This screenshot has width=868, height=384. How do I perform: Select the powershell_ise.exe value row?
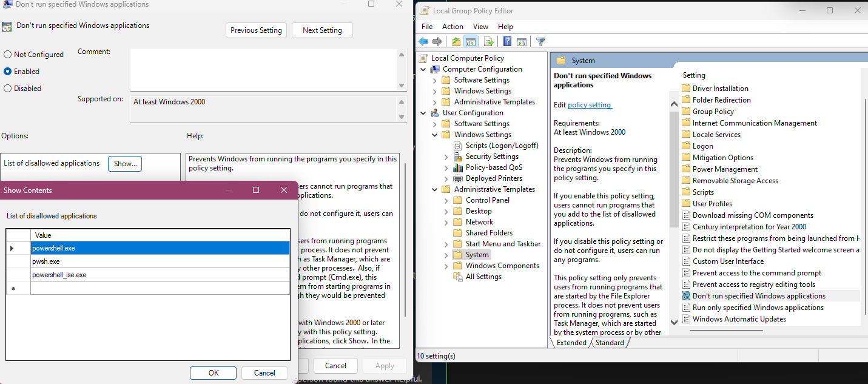[x=160, y=275]
